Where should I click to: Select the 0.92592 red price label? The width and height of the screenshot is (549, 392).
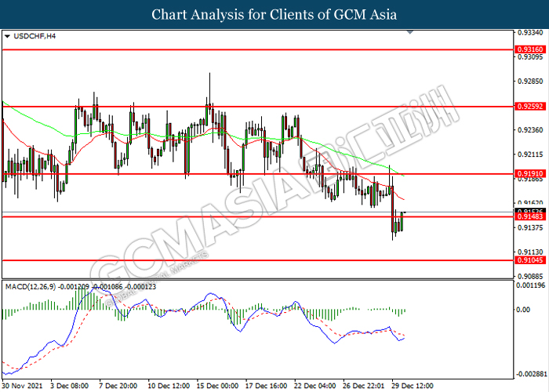click(x=530, y=106)
